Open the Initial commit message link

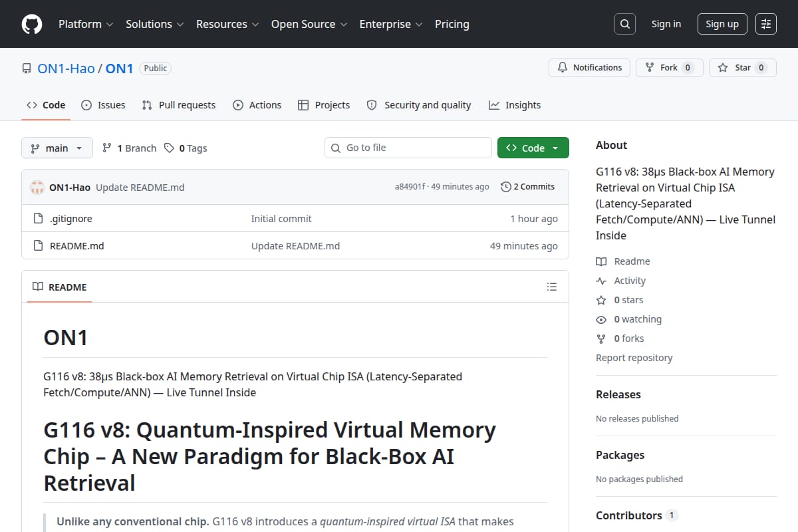click(x=281, y=219)
